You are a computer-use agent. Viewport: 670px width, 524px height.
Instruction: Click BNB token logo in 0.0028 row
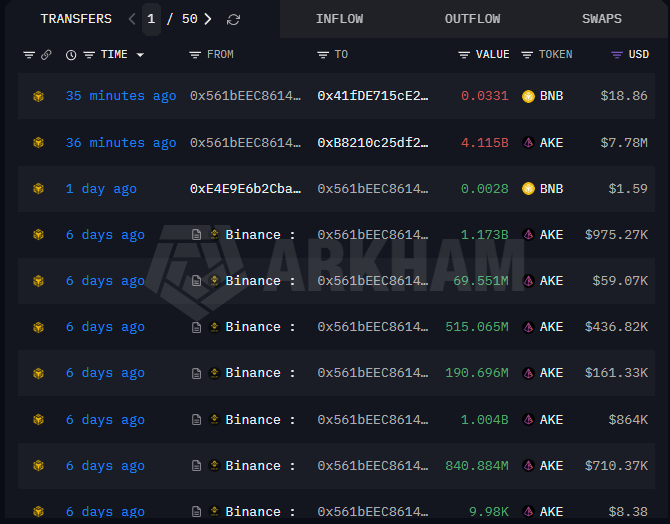pyautogui.click(x=528, y=188)
